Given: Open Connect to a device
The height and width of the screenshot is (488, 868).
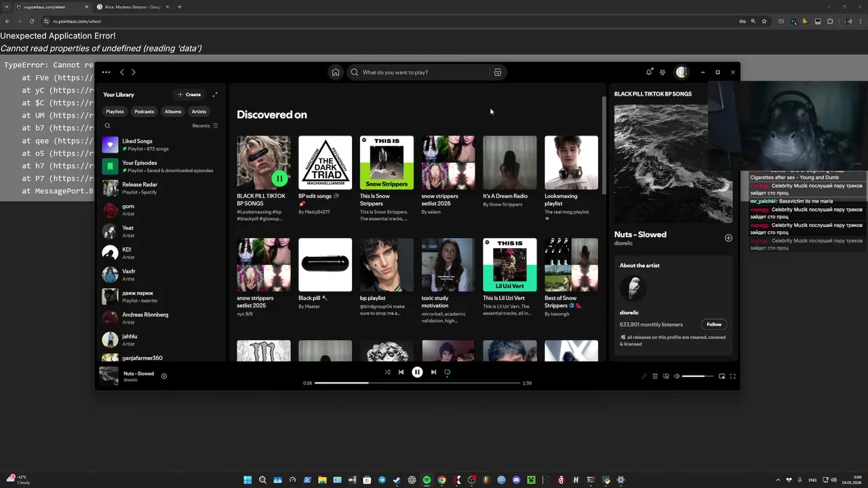Looking at the screenshot, I should pos(666,376).
